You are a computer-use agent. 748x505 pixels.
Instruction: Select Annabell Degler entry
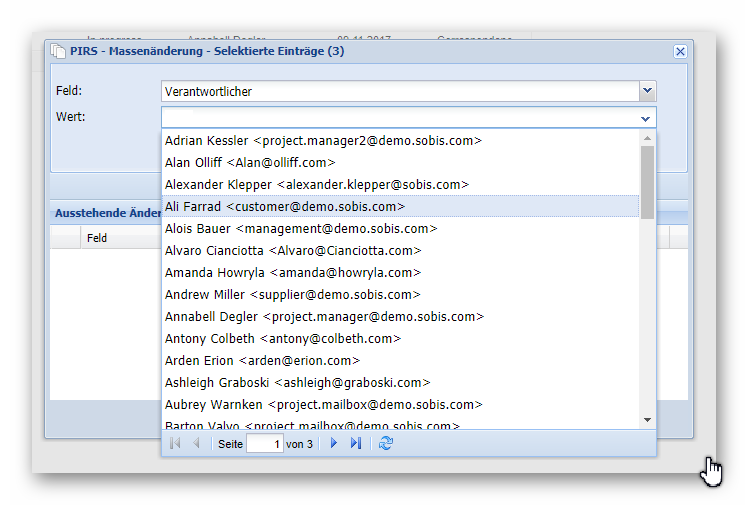tap(324, 317)
